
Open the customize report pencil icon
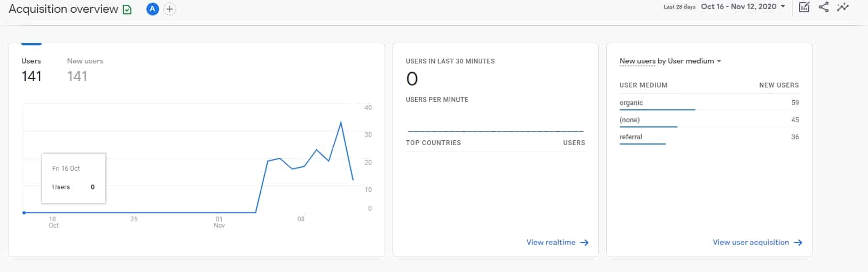[x=804, y=7]
